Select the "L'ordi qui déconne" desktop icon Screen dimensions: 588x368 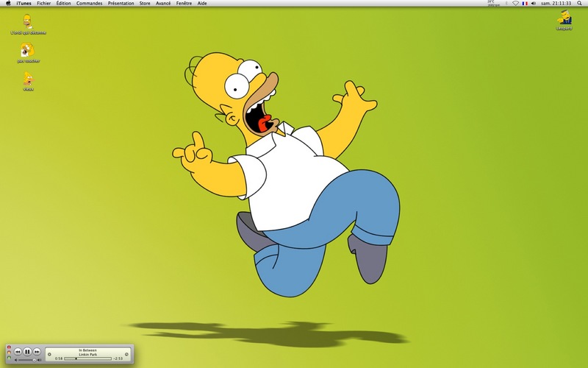pos(28,24)
